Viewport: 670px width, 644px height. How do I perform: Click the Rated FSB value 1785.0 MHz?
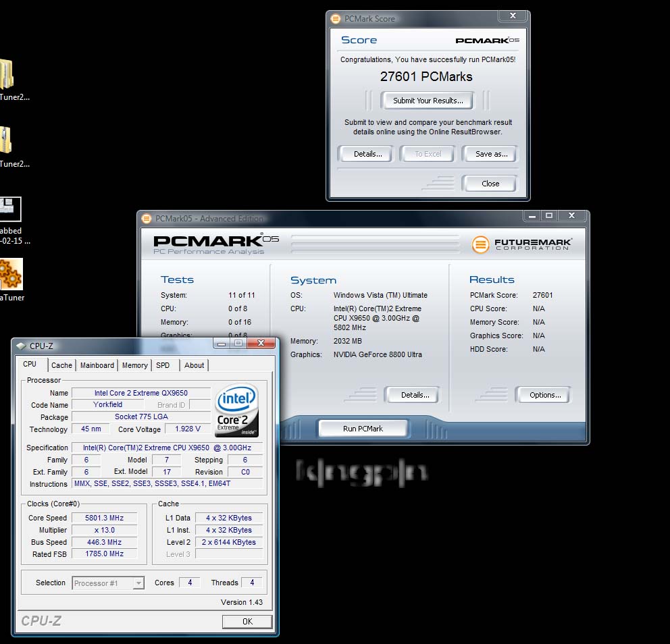pyautogui.click(x=104, y=554)
